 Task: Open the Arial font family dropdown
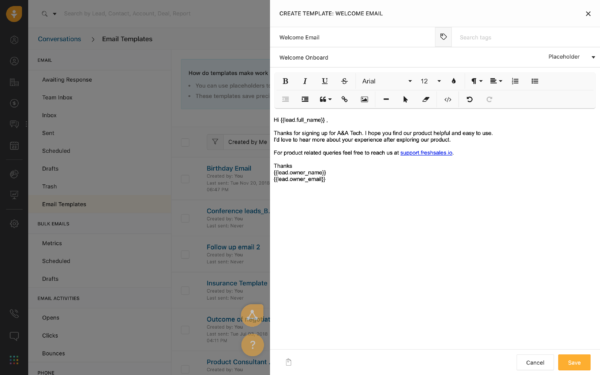[386, 81]
